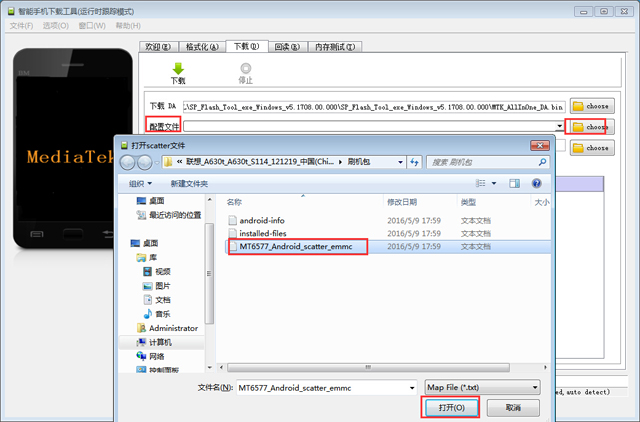This screenshot has height=422, width=640.
Task: Open the 组织 dropdown menu
Action: tap(140, 184)
